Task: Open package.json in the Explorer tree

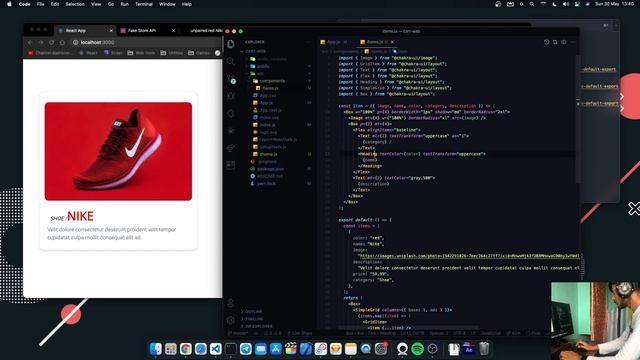Action: (x=271, y=169)
